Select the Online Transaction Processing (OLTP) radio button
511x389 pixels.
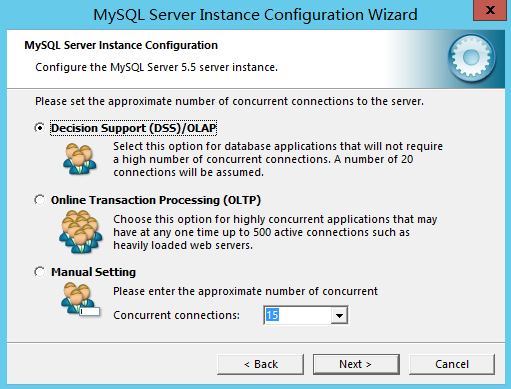[40, 200]
